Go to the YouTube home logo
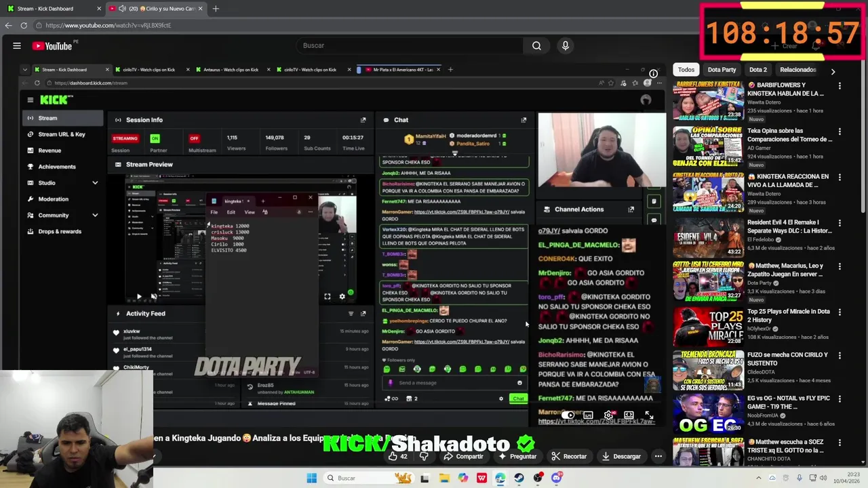The width and height of the screenshot is (868, 488). (x=52, y=46)
